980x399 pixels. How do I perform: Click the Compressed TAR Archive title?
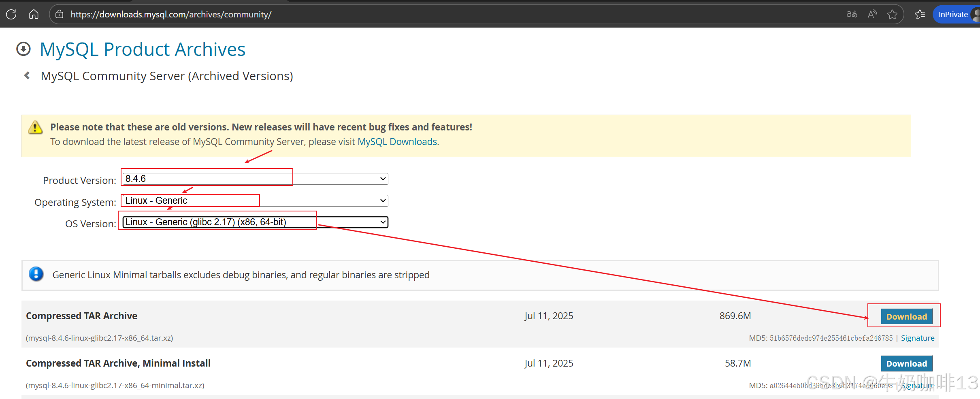[81, 316]
